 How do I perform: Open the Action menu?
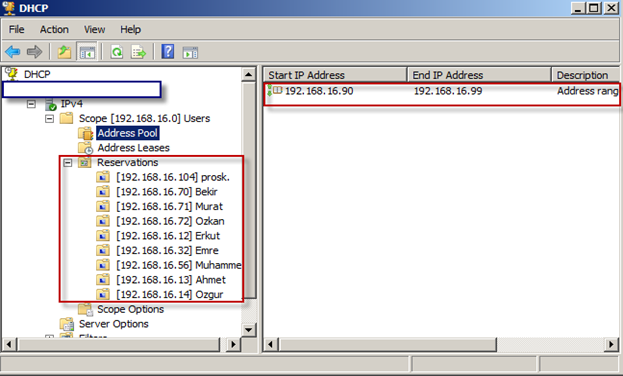point(54,29)
